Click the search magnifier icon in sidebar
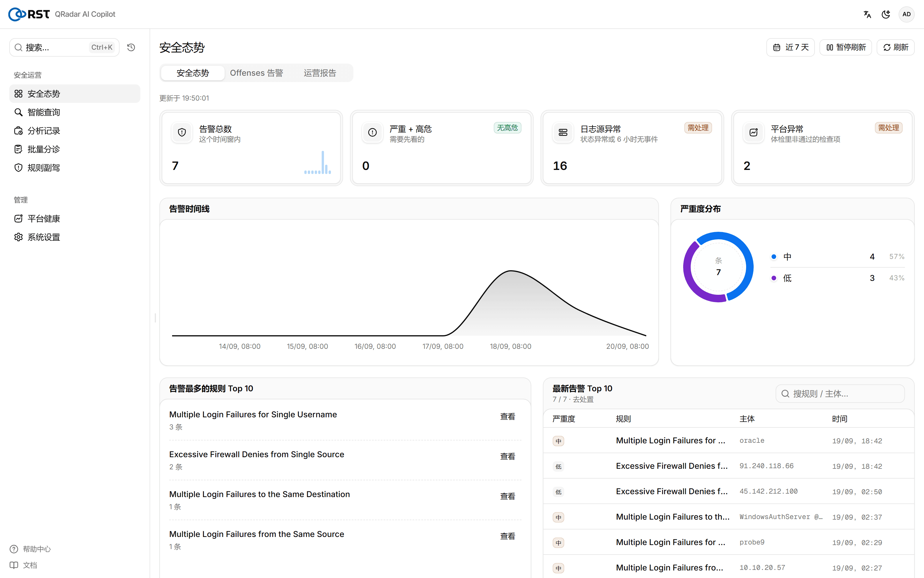Viewport: 924px width, 578px height. 18,47
